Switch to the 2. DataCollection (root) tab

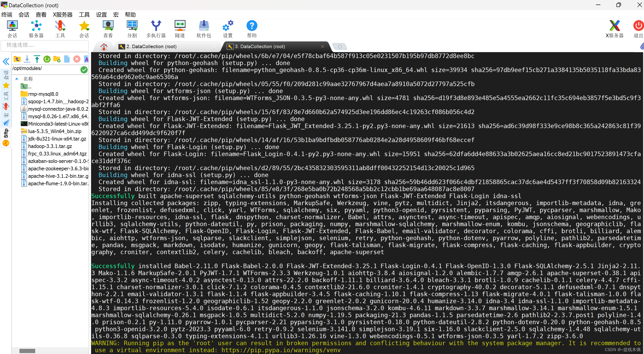tap(167, 47)
